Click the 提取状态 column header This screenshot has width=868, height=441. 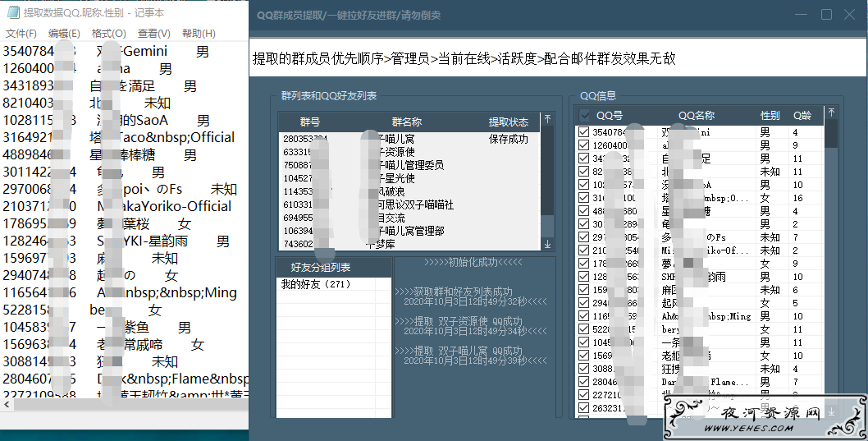[508, 122]
